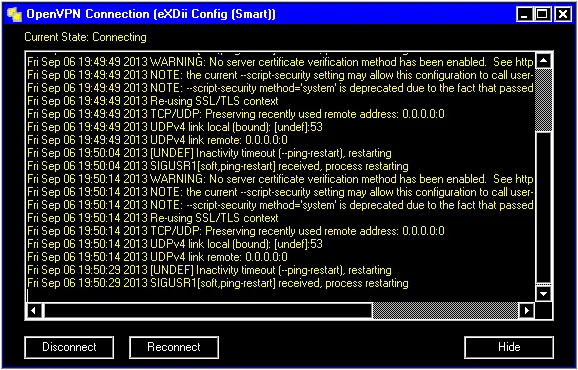Select the 19:50:14 TCP/UDP Preserving address line
The image size is (578, 370).
(x=236, y=231)
